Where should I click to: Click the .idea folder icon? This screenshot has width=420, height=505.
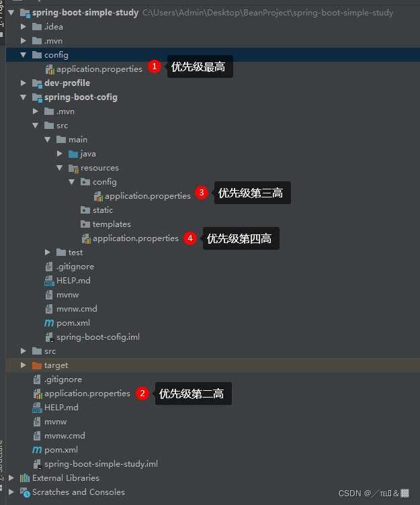click(37, 27)
